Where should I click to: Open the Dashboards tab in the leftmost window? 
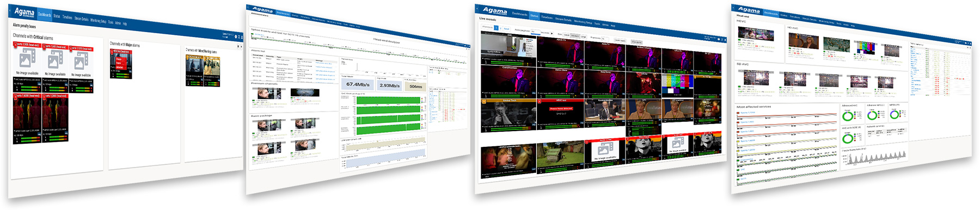[45, 15]
